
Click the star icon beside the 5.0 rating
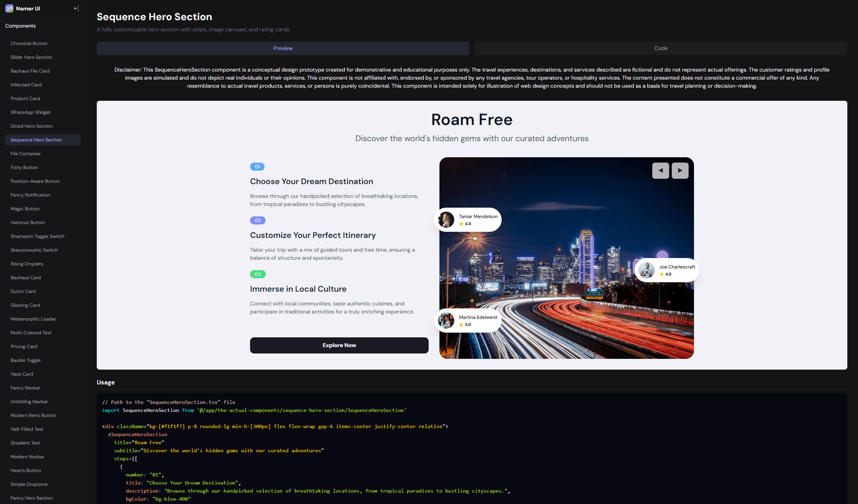(461, 325)
